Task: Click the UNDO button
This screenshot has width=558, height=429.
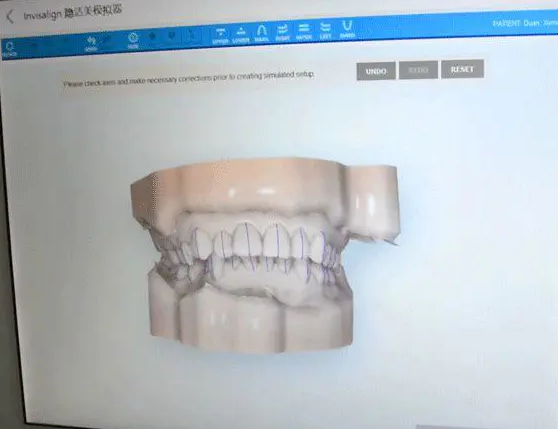Action: click(376, 71)
